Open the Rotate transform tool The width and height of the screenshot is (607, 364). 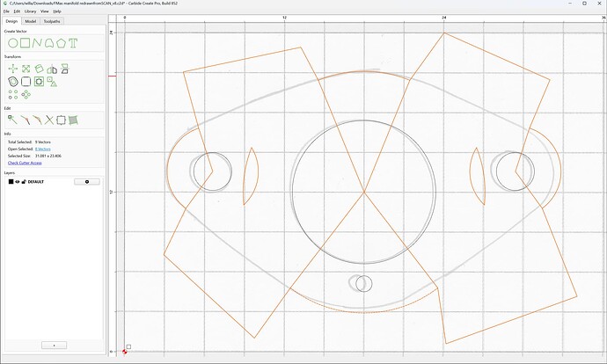pyautogui.click(x=39, y=69)
